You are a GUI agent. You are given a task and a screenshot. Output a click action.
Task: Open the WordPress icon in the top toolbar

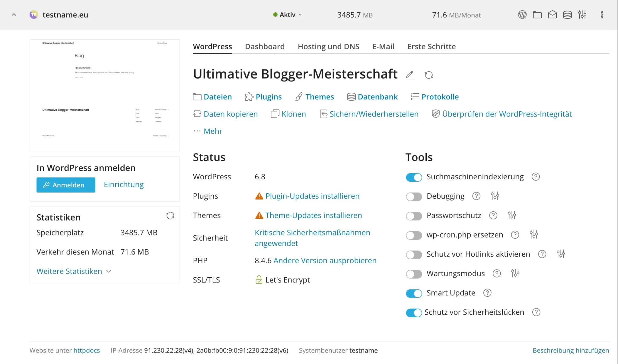click(x=522, y=14)
